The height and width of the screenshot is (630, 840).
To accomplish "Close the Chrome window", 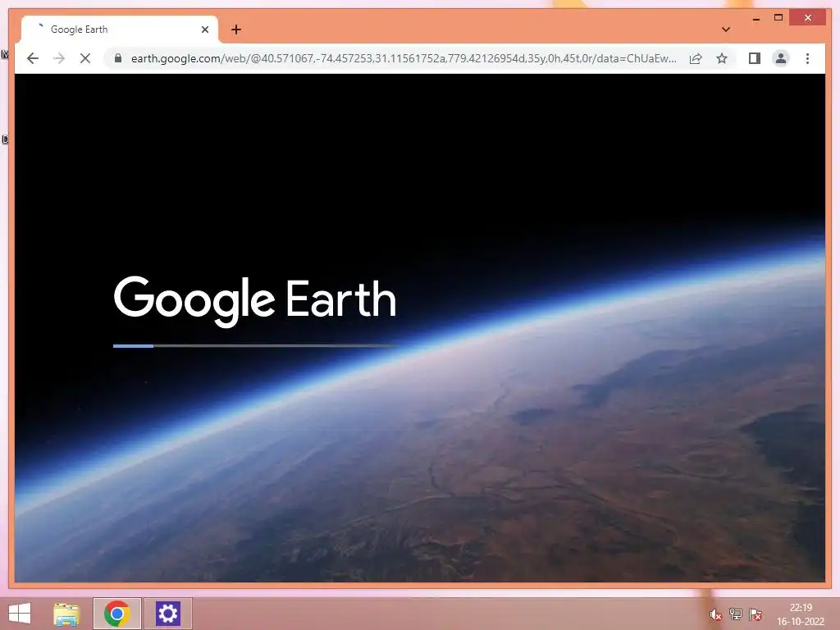I will pos(808,18).
